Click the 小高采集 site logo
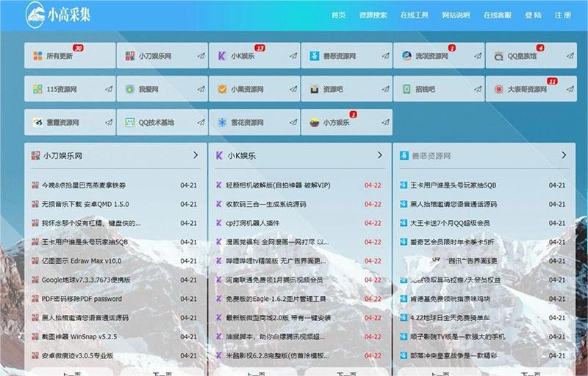 point(59,14)
